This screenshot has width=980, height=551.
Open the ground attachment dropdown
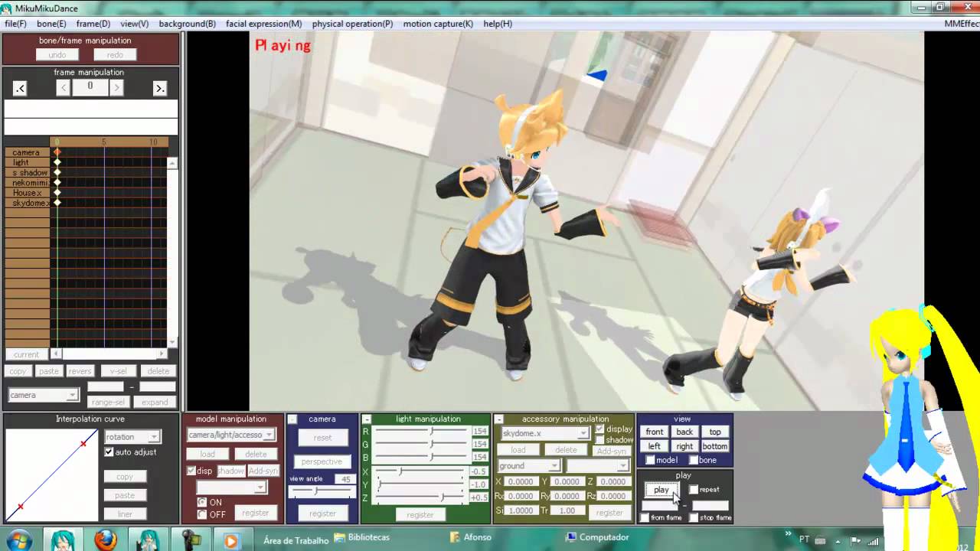pyautogui.click(x=529, y=465)
